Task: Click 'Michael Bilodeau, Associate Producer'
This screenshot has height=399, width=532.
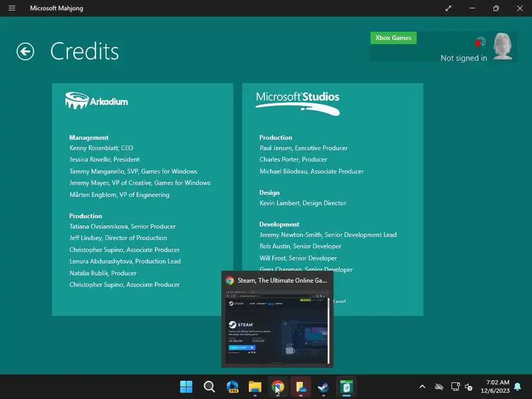Action: [312, 171]
